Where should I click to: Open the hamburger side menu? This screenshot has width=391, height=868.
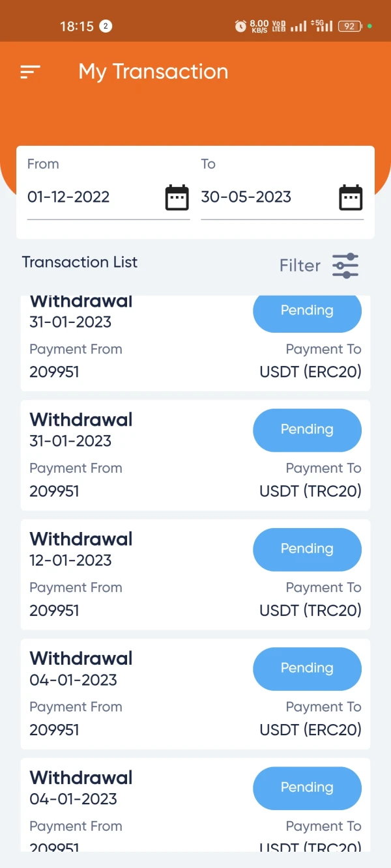31,72
